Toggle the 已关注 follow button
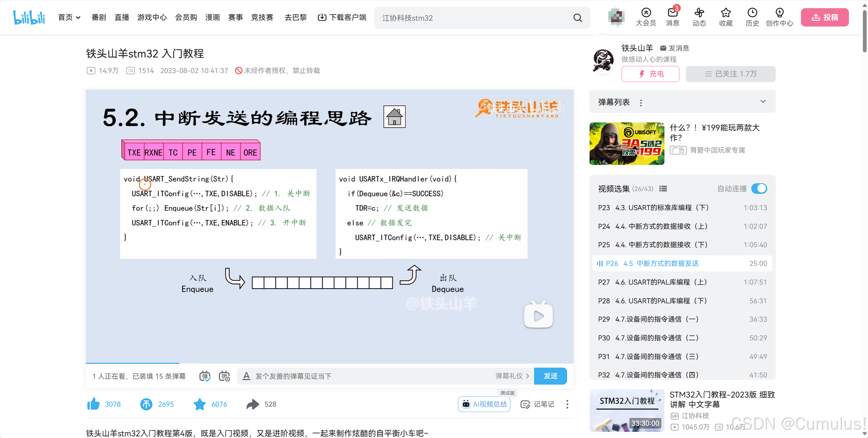Image resolution: width=868 pixels, height=438 pixels. click(x=730, y=74)
